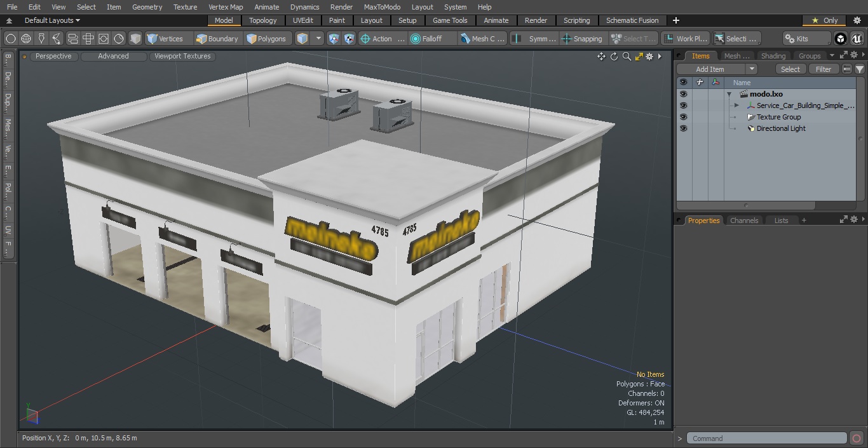The width and height of the screenshot is (868, 448).
Task: Click the gray cube primitive icon
Action: (x=135, y=39)
